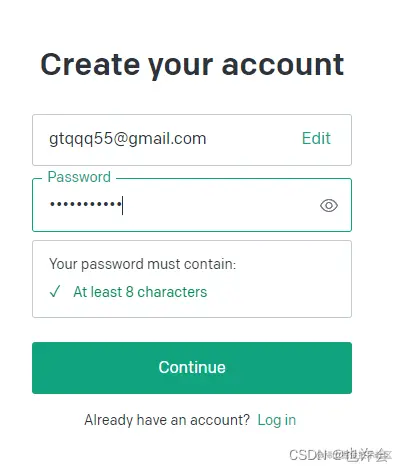Click the CSDN watermark at the bottom
Viewport: 404px width, 472px height.
pyautogui.click(x=339, y=455)
